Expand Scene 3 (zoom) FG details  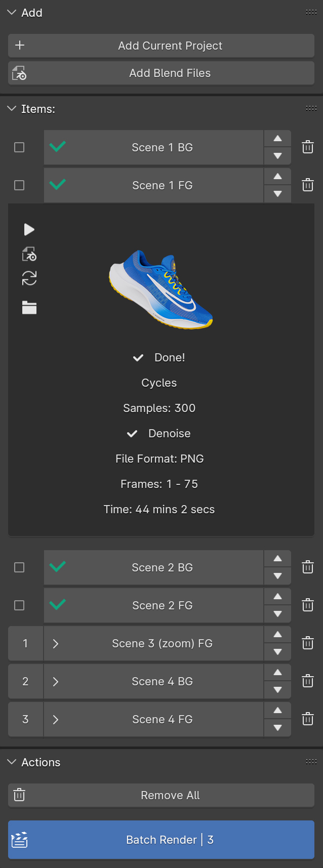click(x=56, y=643)
